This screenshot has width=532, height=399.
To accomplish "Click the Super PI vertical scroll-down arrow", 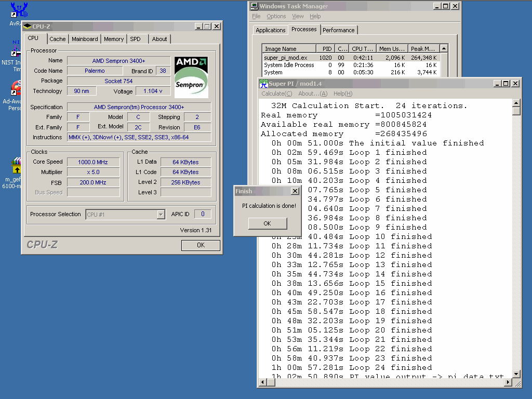I will [516, 374].
